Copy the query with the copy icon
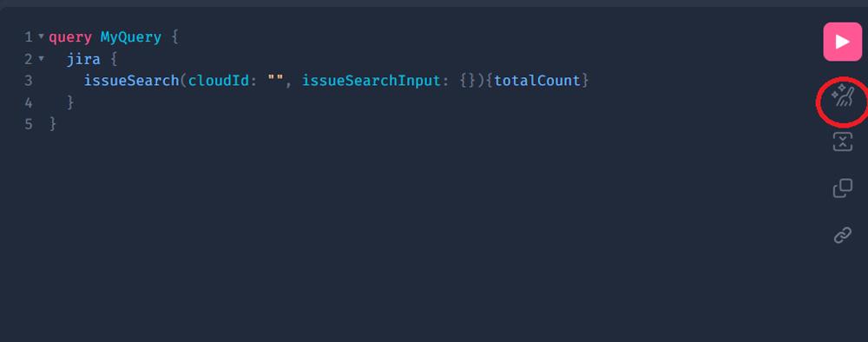This screenshot has width=868, height=342. click(843, 188)
